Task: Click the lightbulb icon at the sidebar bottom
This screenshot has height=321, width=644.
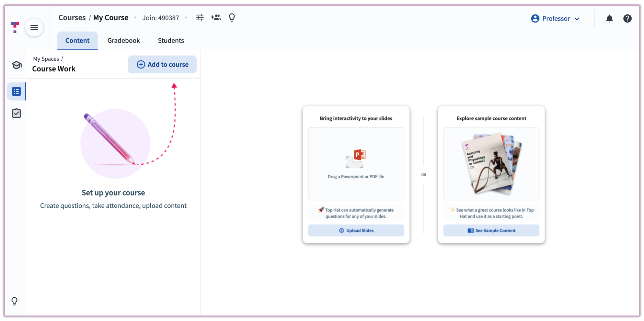Action: pyautogui.click(x=14, y=301)
